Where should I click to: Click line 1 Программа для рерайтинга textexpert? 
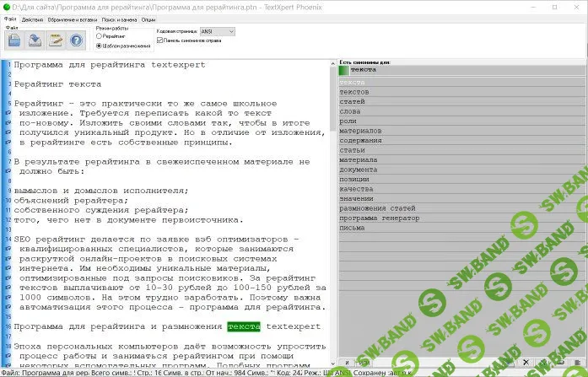click(x=110, y=65)
